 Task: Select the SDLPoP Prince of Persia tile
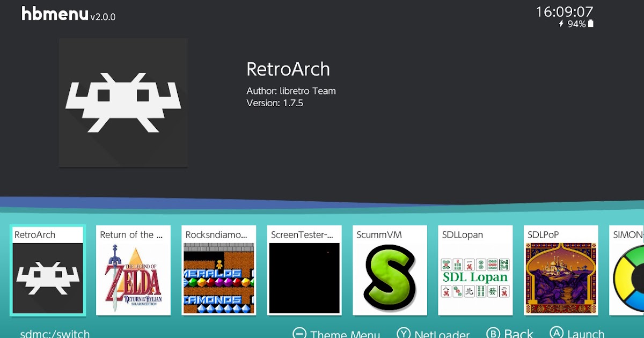tap(561, 270)
